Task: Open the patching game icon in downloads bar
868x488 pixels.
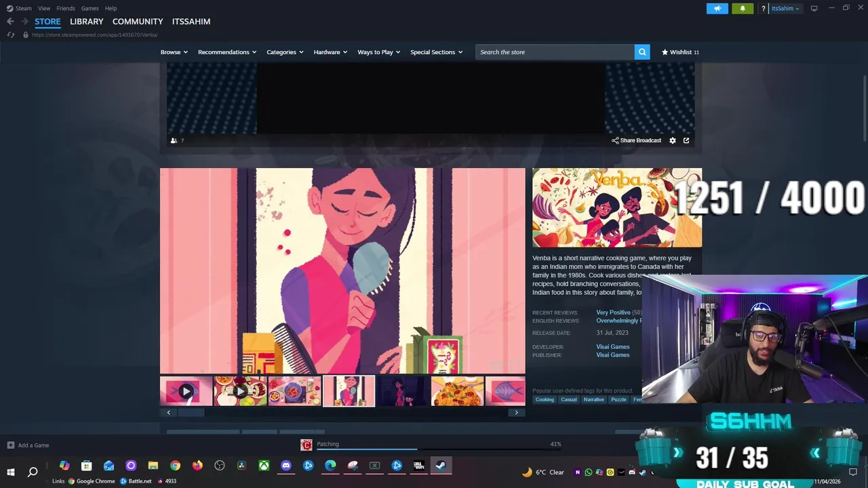Action: (x=307, y=445)
